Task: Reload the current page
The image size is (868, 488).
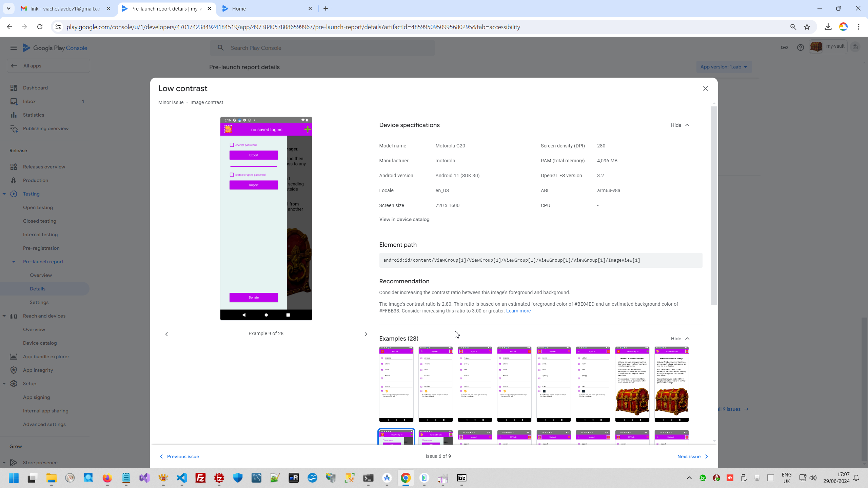Action: (40, 27)
